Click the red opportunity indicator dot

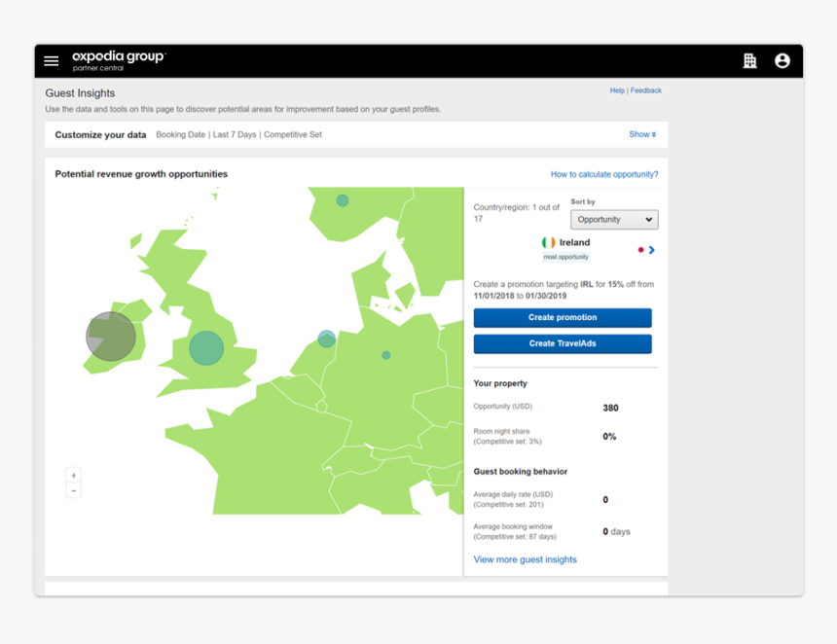[x=640, y=249]
